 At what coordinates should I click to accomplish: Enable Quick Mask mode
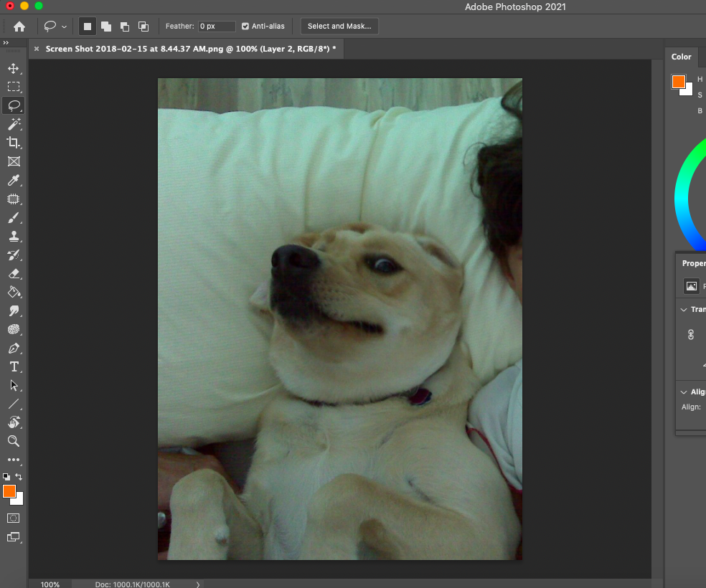[14, 518]
